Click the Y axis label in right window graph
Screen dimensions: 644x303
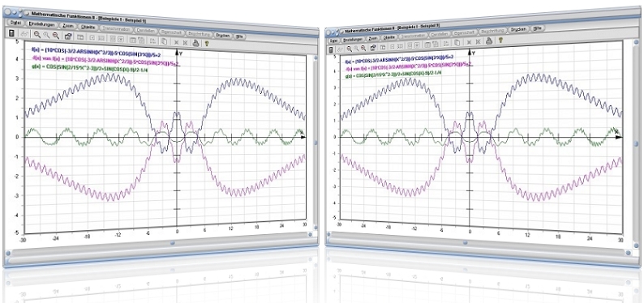473,53
